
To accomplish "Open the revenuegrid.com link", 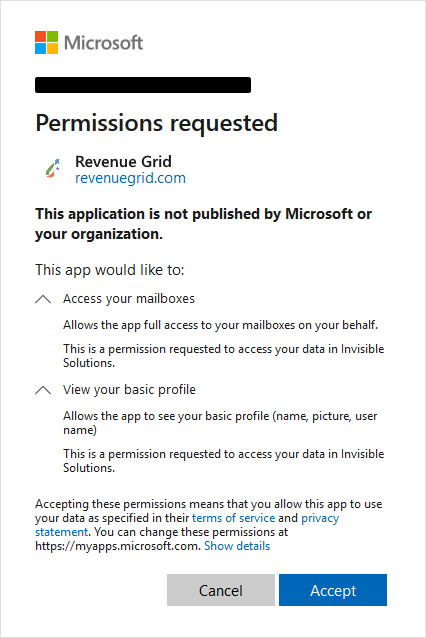I will click(x=130, y=178).
